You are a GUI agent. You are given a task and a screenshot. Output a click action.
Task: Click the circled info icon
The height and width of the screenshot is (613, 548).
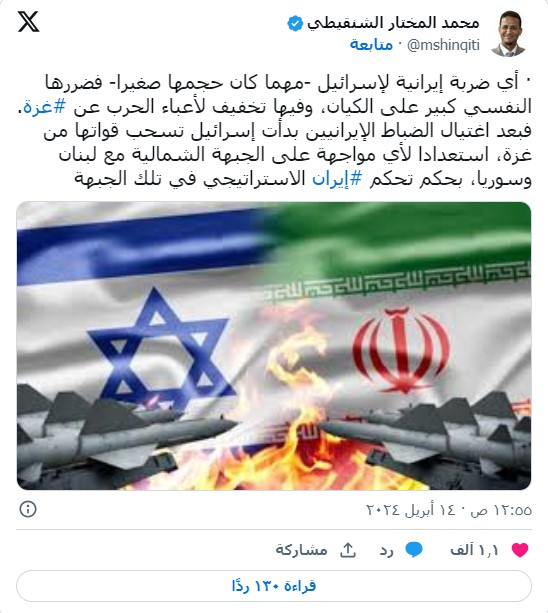(28, 509)
